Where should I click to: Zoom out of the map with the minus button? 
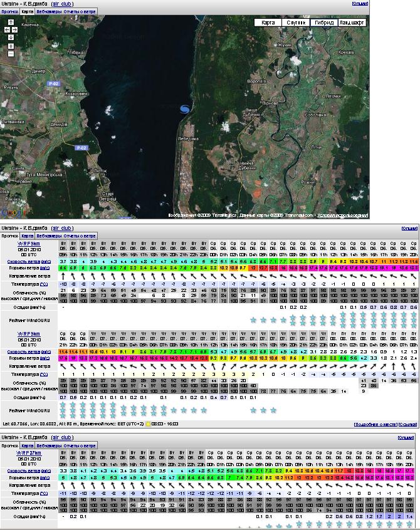click(x=11, y=54)
